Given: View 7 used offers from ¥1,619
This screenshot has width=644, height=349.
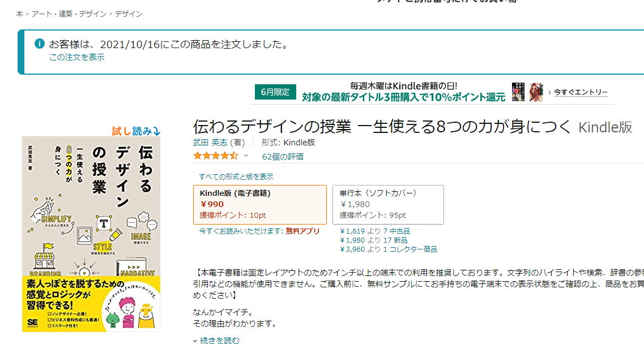Looking at the screenshot, I should pyautogui.click(x=374, y=231).
